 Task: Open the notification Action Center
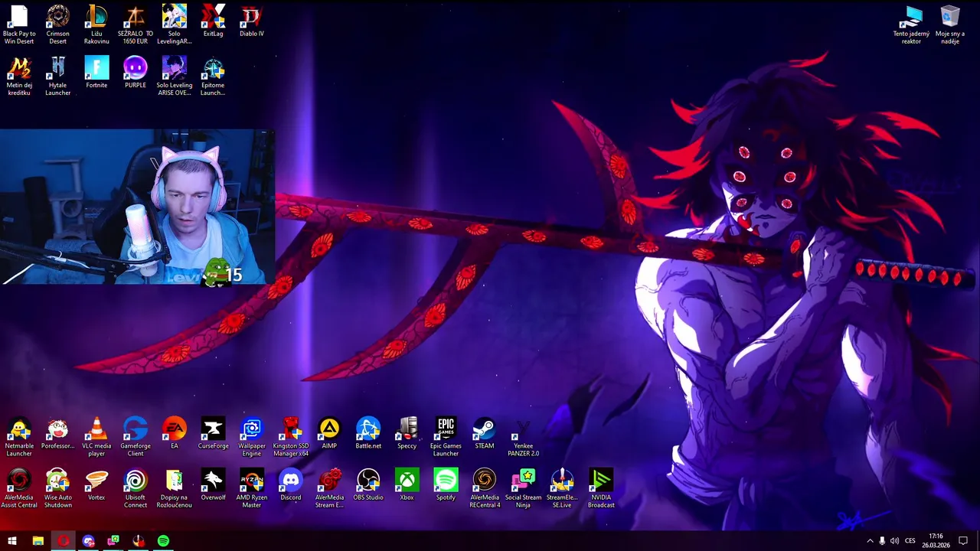[x=963, y=541]
